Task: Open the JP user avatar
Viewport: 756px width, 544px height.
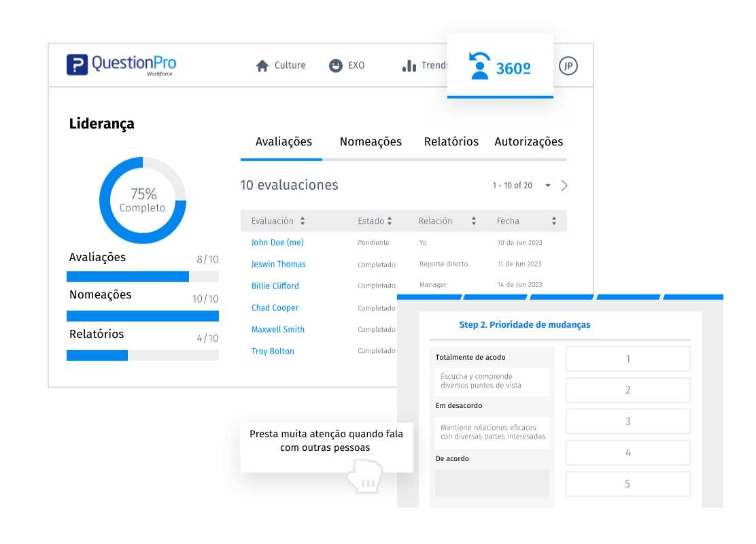Action: tap(568, 66)
